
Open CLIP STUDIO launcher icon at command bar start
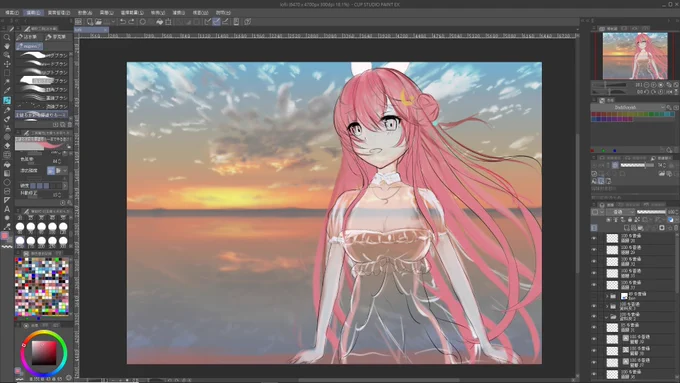coord(78,22)
